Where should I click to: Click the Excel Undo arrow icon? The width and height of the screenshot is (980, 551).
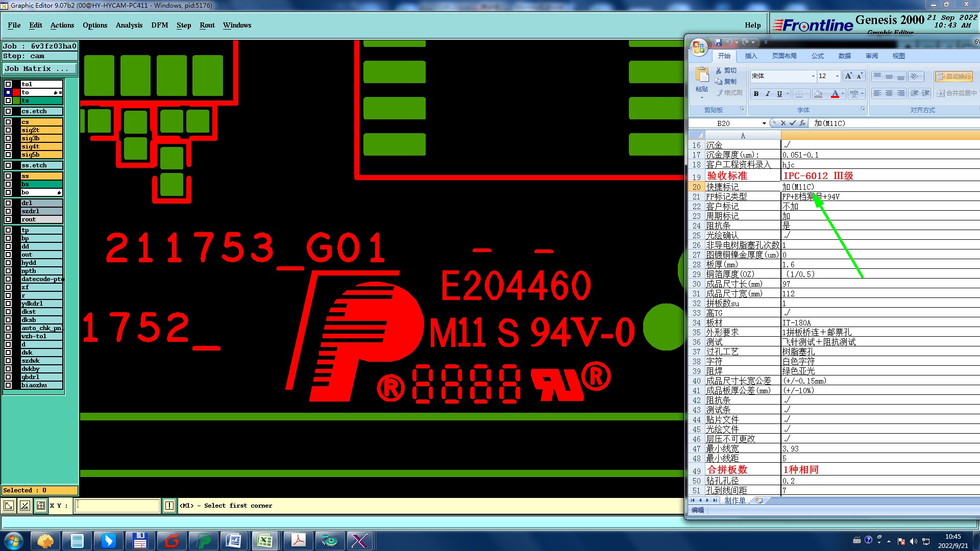click(729, 42)
